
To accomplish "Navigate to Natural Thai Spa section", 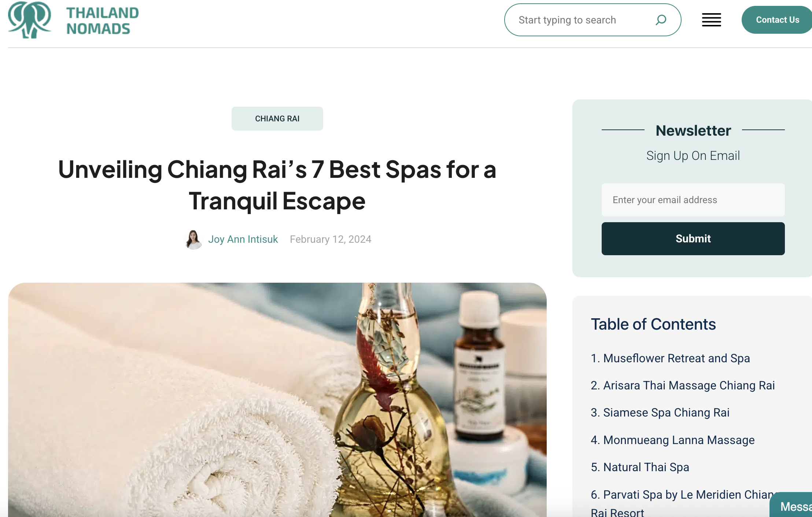I will pyautogui.click(x=640, y=467).
